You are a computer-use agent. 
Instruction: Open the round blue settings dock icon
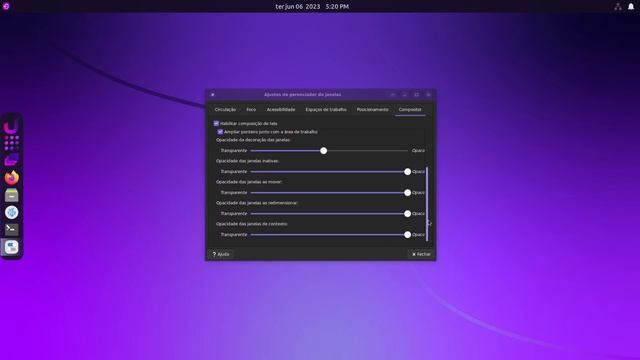(11, 212)
